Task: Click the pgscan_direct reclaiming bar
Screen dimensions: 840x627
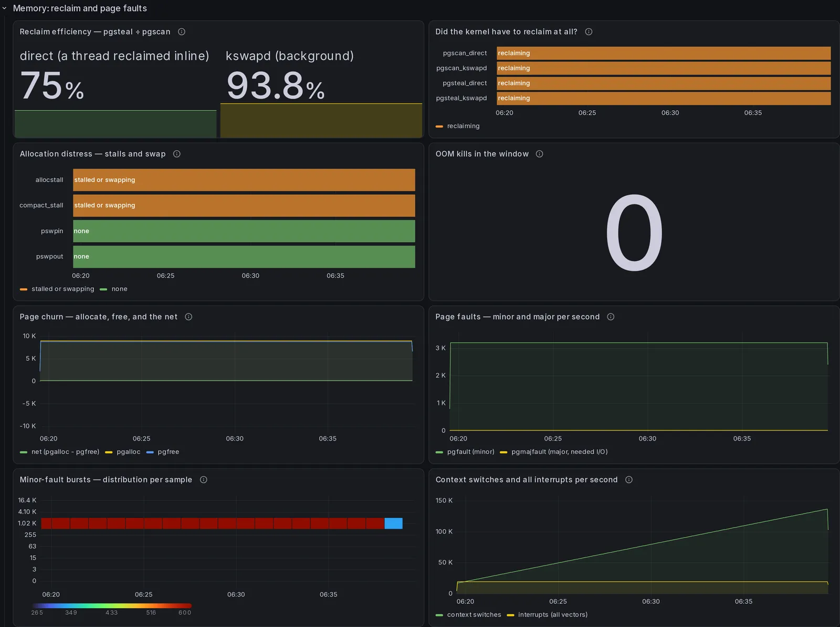Action: 664,53
